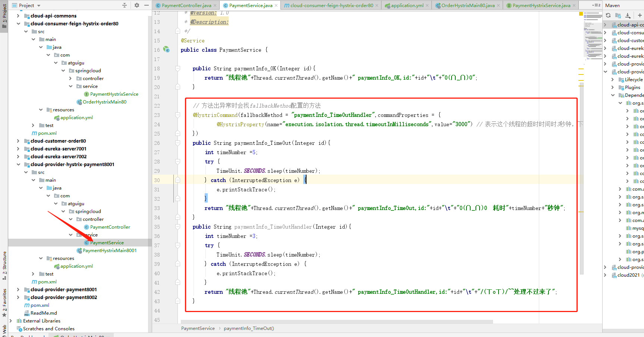Collapse cloud-consumer-feign-hystrix-order80 module
The image size is (644, 337).
click(18, 23)
